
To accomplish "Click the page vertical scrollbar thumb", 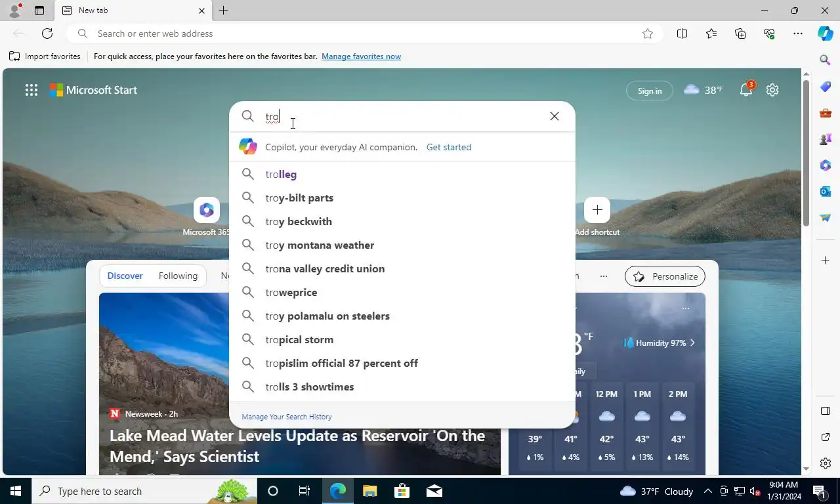I will click(806, 152).
